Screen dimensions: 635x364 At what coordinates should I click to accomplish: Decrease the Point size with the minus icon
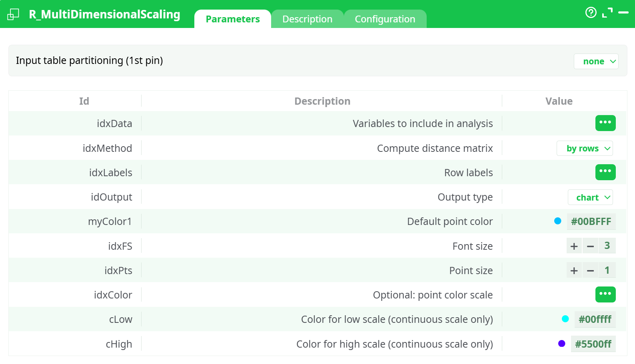[590, 270]
